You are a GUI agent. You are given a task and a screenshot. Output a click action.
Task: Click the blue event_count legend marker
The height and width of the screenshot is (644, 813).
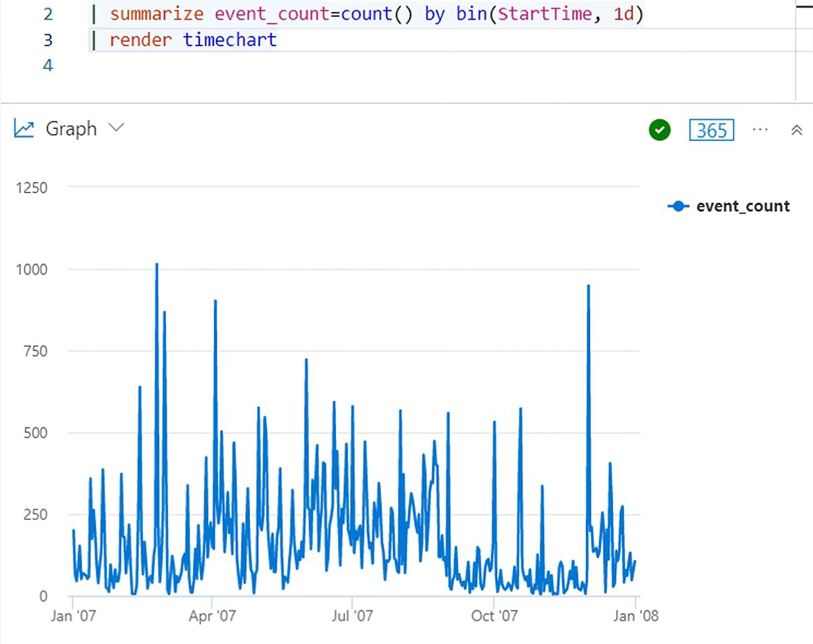679,207
